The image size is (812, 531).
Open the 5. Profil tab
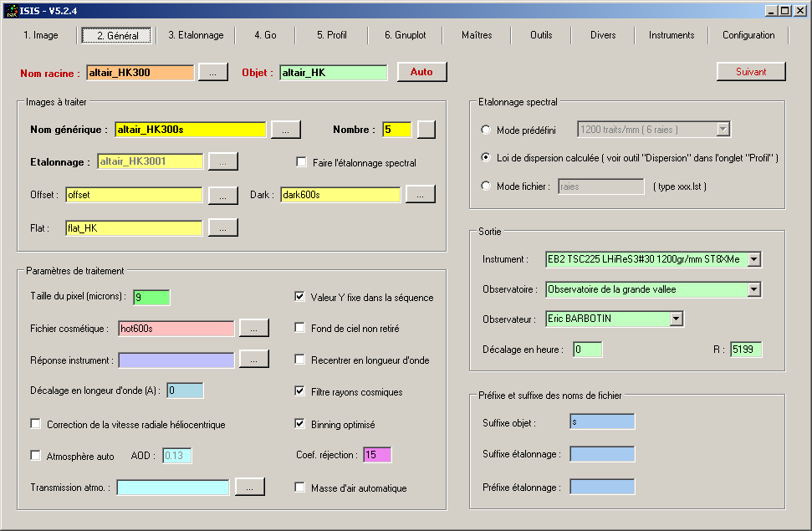tap(331, 35)
